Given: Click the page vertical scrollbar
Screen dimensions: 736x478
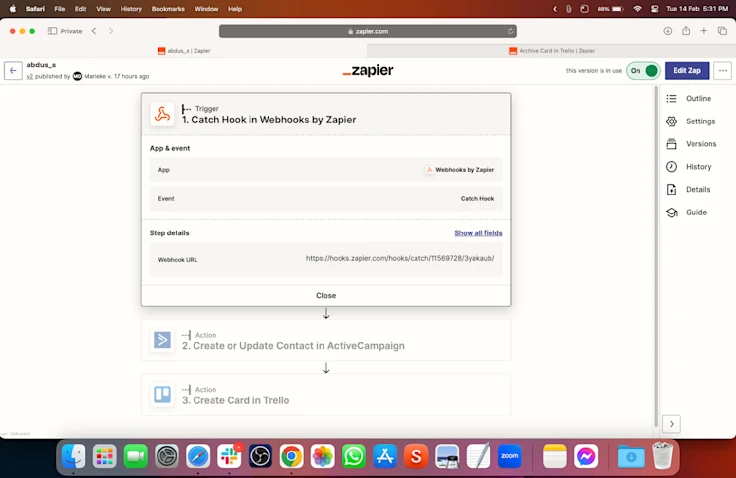Looking at the screenshot, I should [656, 256].
